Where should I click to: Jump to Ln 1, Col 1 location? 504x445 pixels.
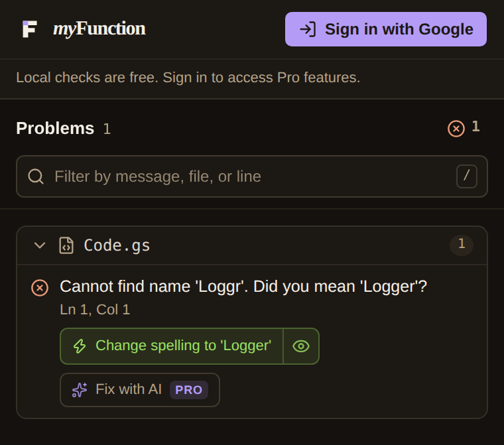pos(95,310)
